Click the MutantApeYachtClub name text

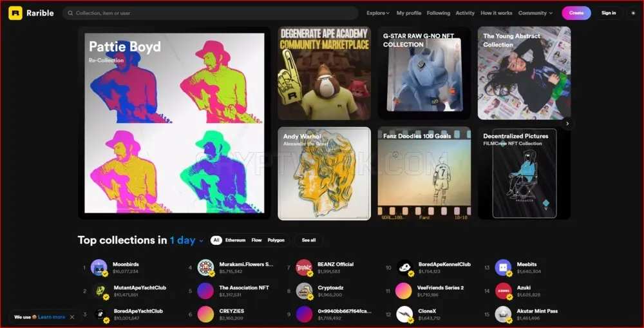click(140, 287)
